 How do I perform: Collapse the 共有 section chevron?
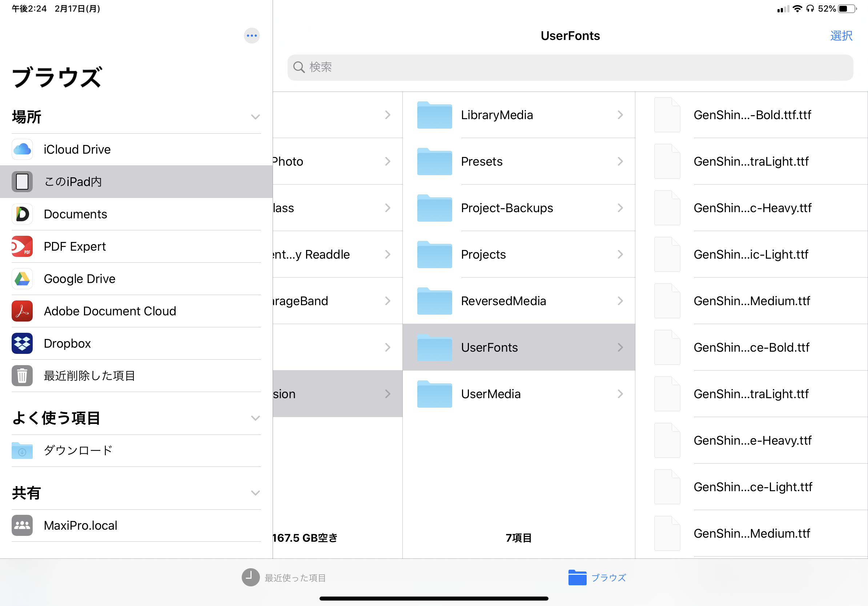[x=255, y=493]
